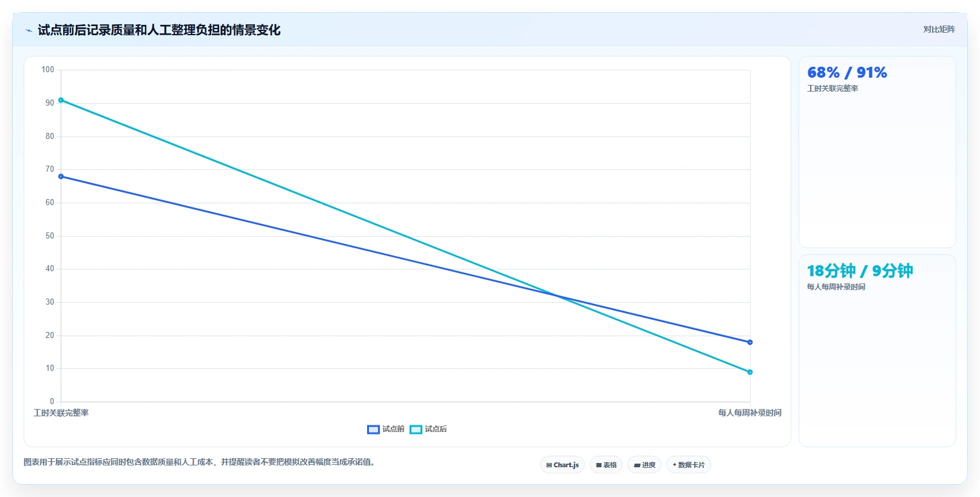This screenshot has width=980, height=497.
Task: Click the 工时关联完整率 label under 68% / 91%
Action: click(x=833, y=89)
